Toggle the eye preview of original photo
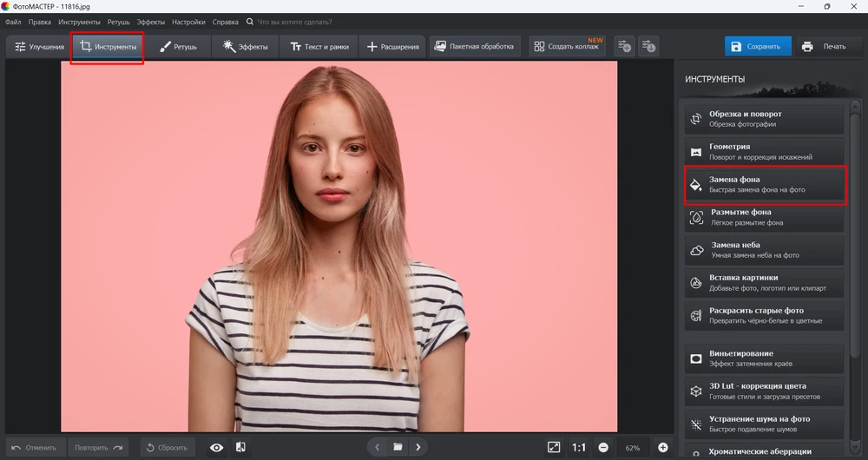The image size is (868, 460). tap(217, 448)
